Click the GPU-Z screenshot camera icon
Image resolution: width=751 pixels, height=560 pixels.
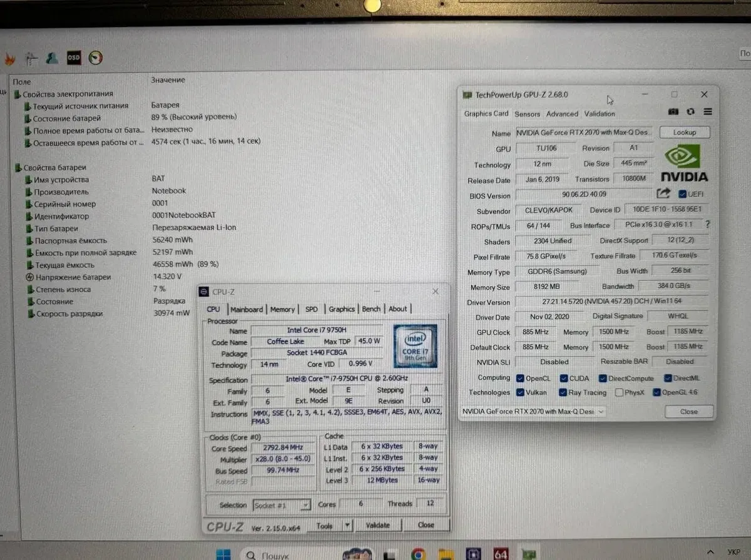(x=673, y=112)
